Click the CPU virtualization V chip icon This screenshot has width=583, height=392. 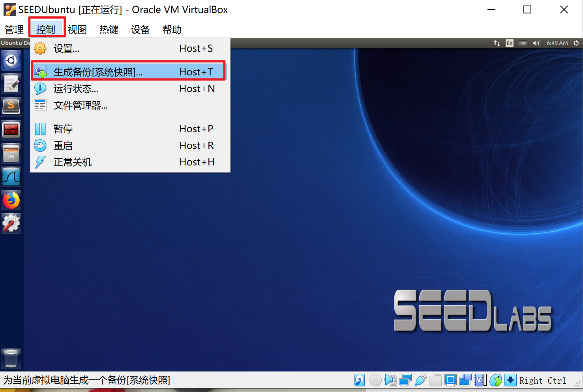[480, 380]
